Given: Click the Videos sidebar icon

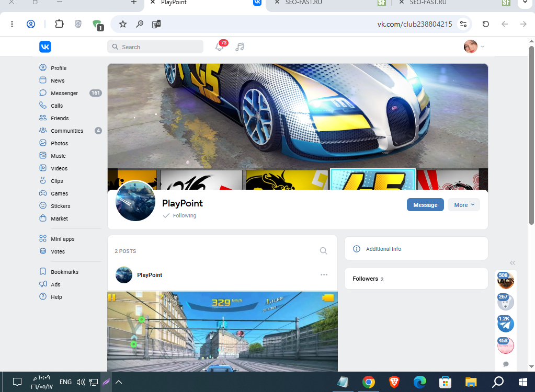Looking at the screenshot, I should (43, 168).
